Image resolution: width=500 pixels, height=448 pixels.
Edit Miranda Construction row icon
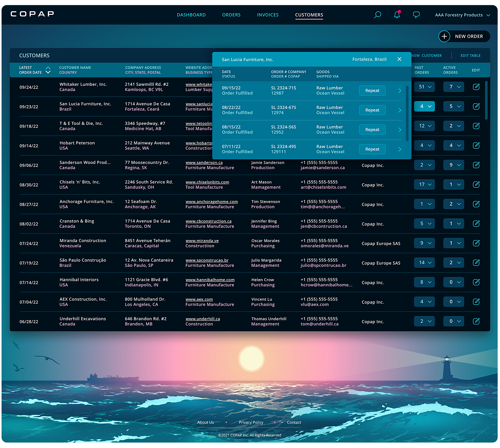pyautogui.click(x=476, y=243)
